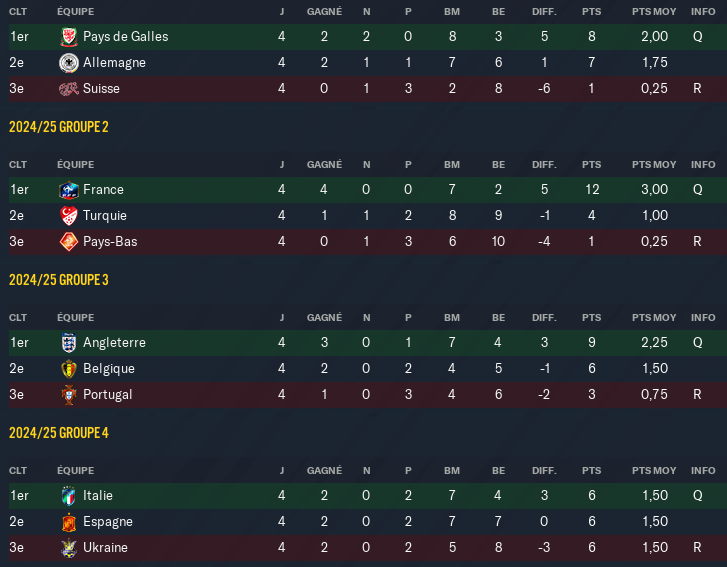
Task: Click the Portugal team crest
Action: (x=69, y=395)
